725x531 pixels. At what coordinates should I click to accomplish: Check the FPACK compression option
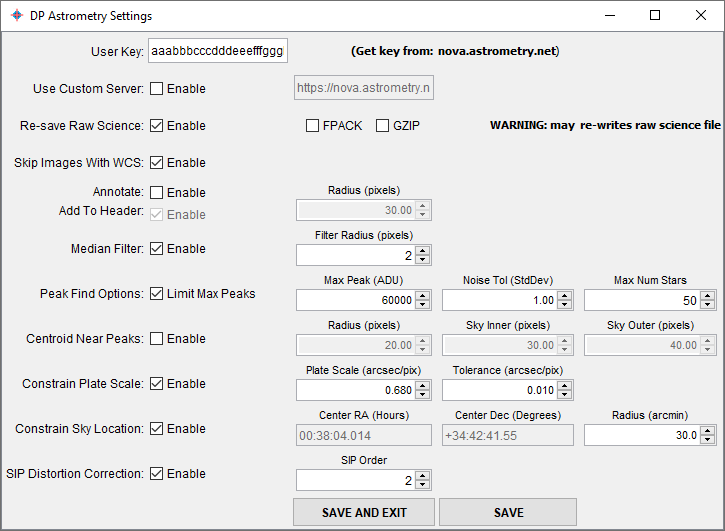click(x=313, y=126)
